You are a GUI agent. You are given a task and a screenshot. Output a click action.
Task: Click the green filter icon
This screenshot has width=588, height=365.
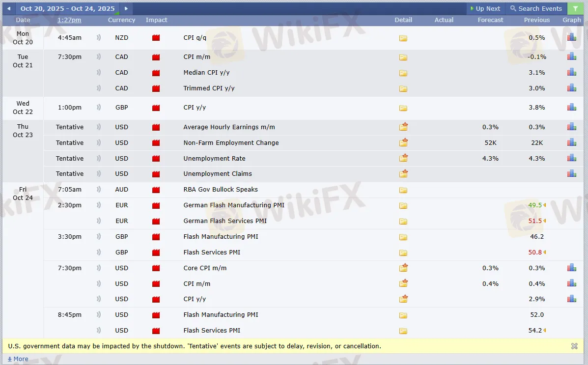point(575,8)
